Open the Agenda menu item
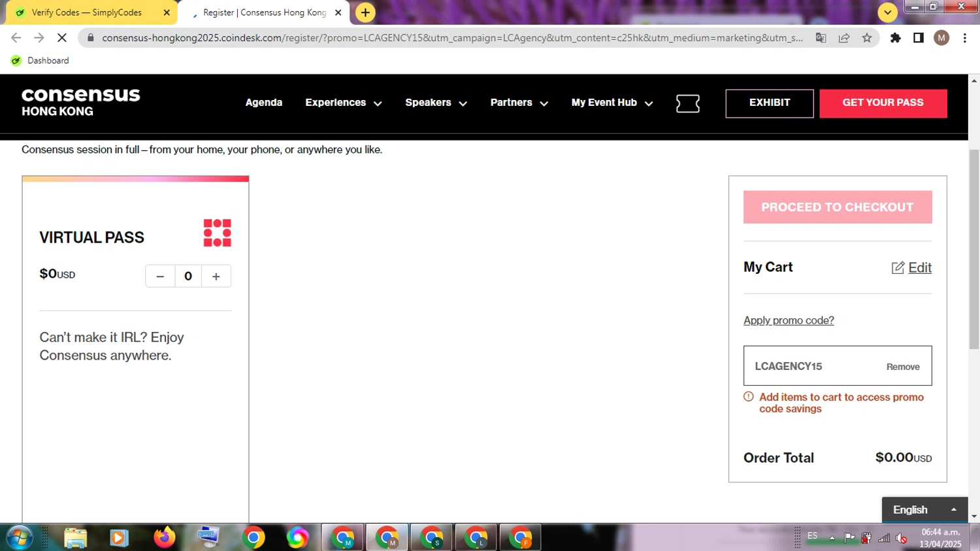Viewport: 980px width, 551px height. tap(264, 103)
